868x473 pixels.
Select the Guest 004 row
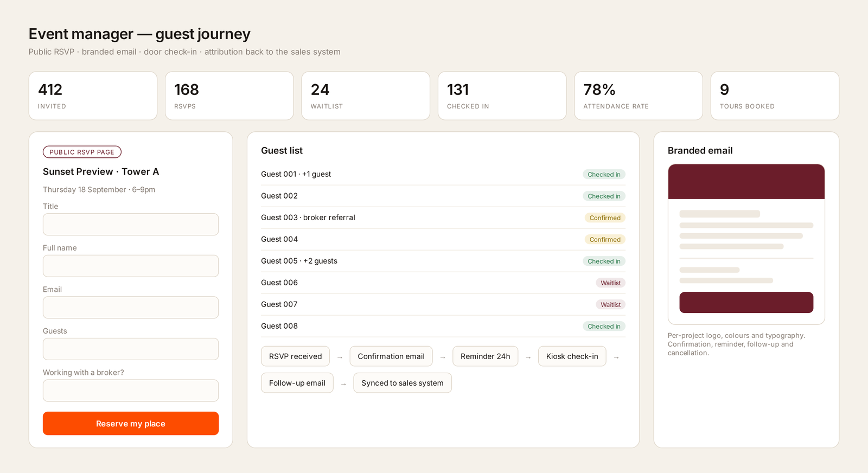443,239
